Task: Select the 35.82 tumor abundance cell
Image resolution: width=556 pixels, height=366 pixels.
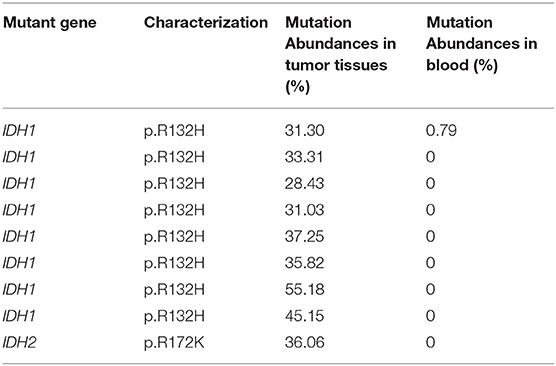Action: click(304, 263)
